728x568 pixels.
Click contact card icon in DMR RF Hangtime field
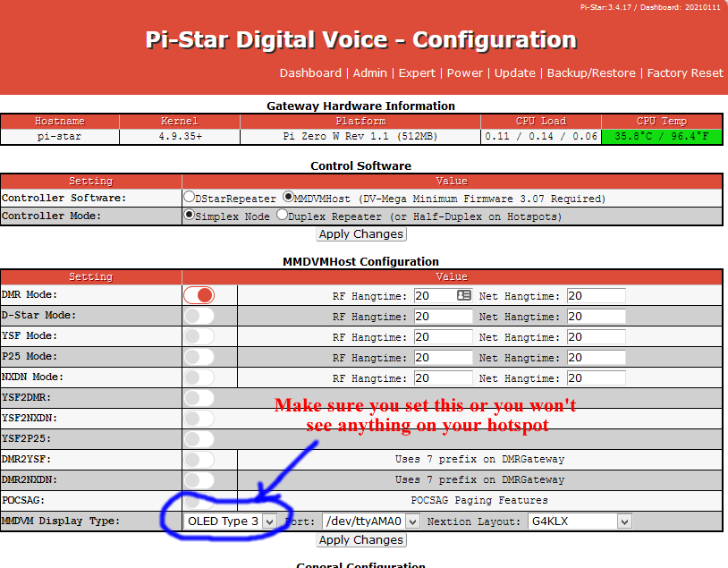463,295
